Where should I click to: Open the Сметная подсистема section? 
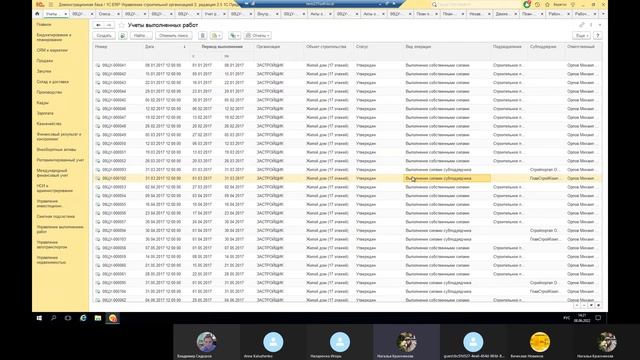tap(56, 217)
